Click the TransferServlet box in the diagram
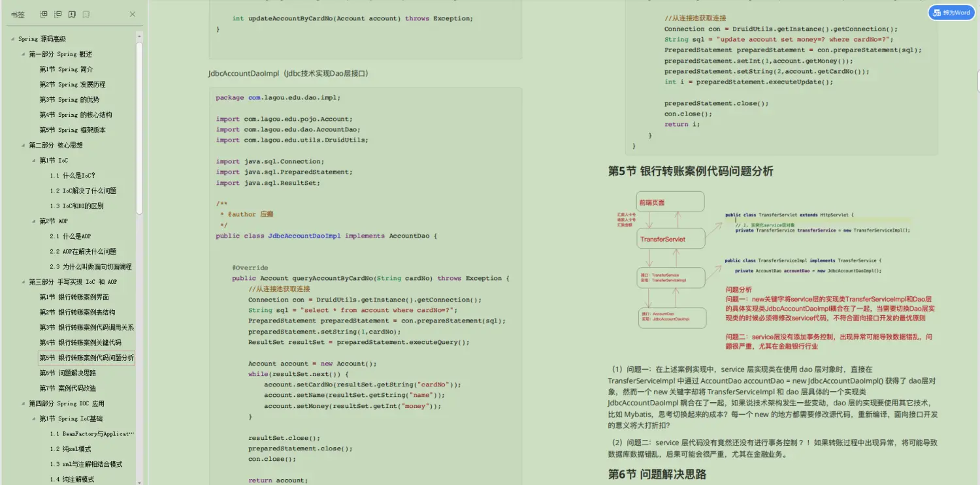 [x=671, y=238]
